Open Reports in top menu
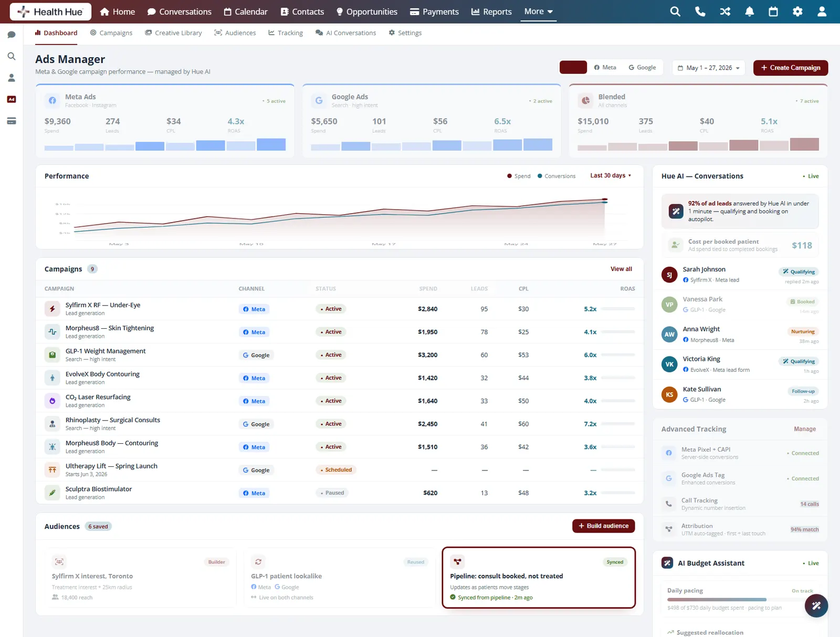Image resolution: width=840 pixels, height=637 pixels. pos(491,12)
